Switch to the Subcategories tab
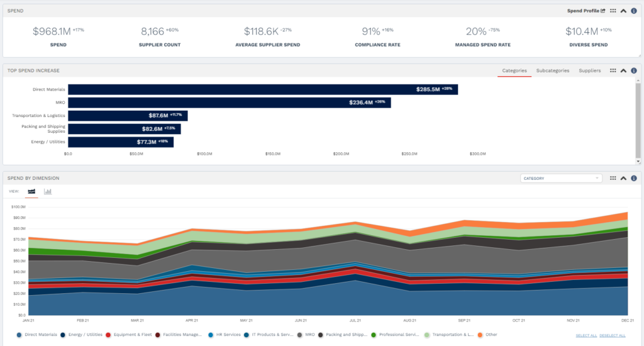The height and width of the screenshot is (346, 644). (552, 70)
